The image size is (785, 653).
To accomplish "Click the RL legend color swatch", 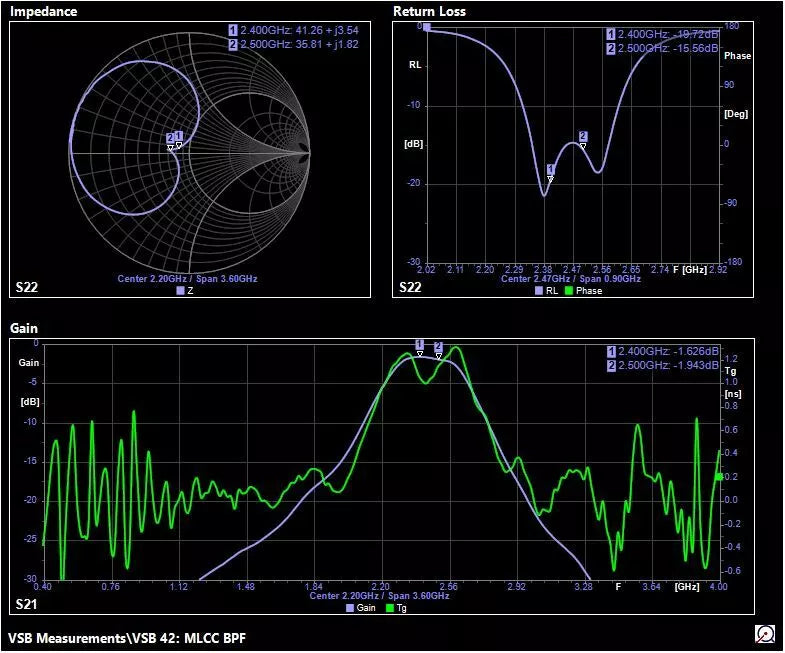I will [539, 290].
